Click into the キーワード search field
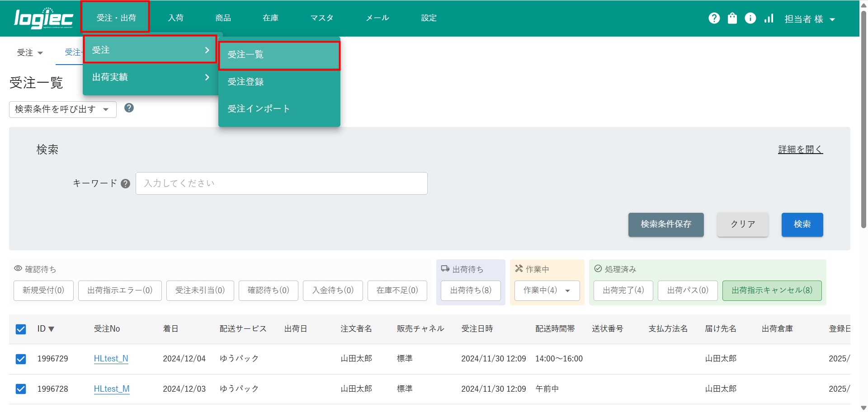Screen dimensions: 868x412 (x=281, y=183)
